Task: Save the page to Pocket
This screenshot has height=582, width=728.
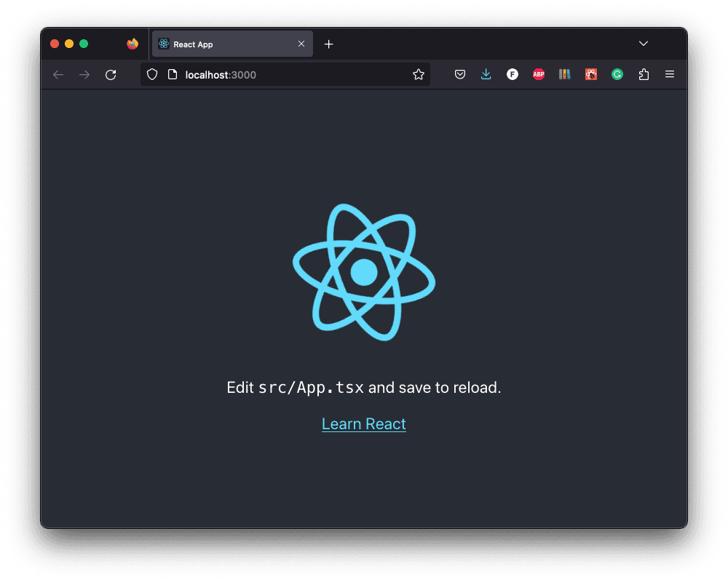Action: [459, 74]
